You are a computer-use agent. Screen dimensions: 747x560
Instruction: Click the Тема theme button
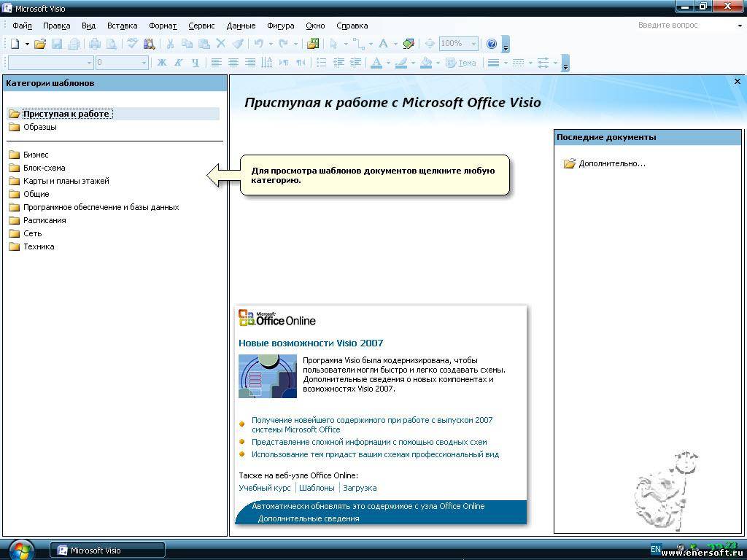pos(461,63)
